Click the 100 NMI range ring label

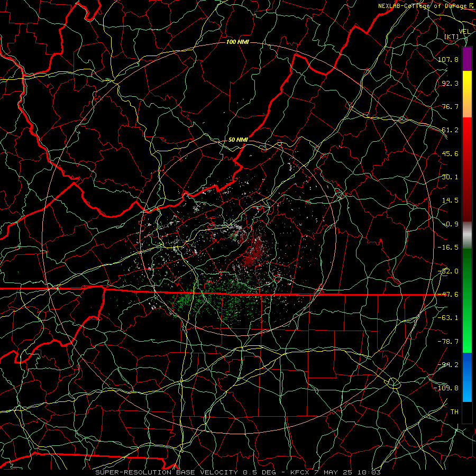coord(237,42)
